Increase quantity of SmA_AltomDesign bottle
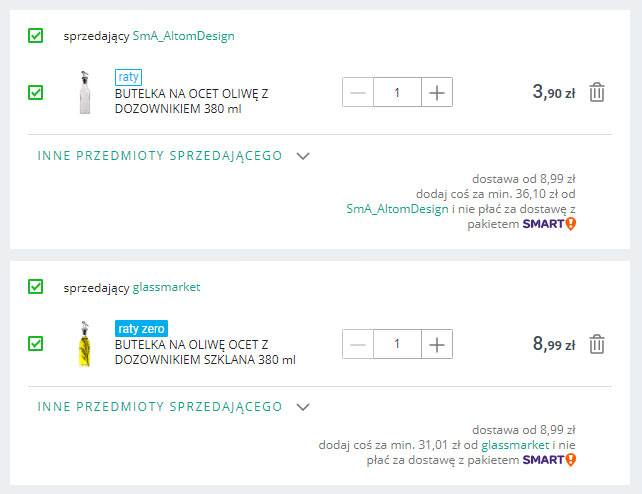 [x=437, y=92]
